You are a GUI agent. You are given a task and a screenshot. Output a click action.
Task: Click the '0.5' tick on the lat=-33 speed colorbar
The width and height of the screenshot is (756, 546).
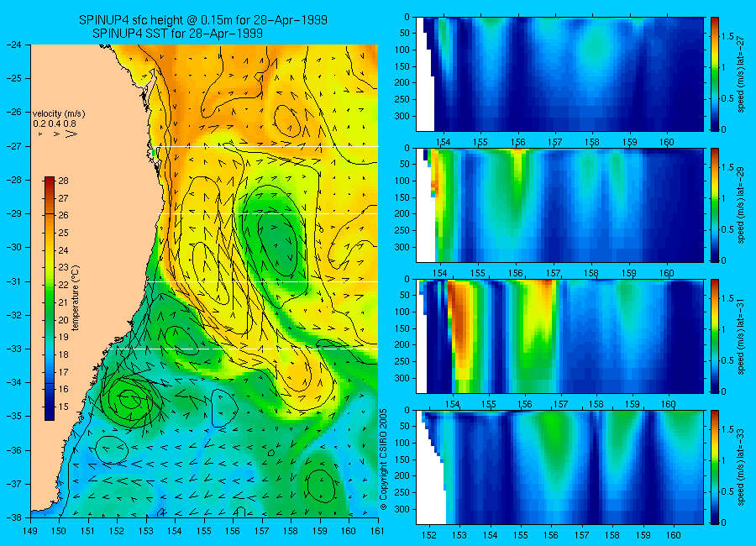tap(728, 491)
